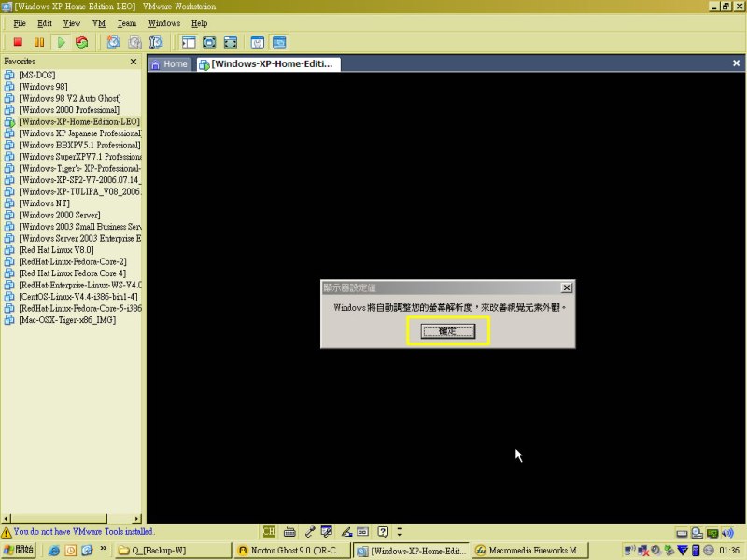The height and width of the screenshot is (560, 747).
Task: Click the Console view toolbar icon
Action: 279,42
